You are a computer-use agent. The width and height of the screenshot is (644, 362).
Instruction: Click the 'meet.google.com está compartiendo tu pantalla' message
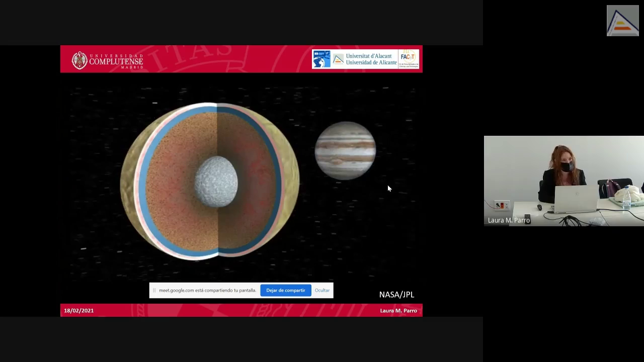(x=207, y=291)
